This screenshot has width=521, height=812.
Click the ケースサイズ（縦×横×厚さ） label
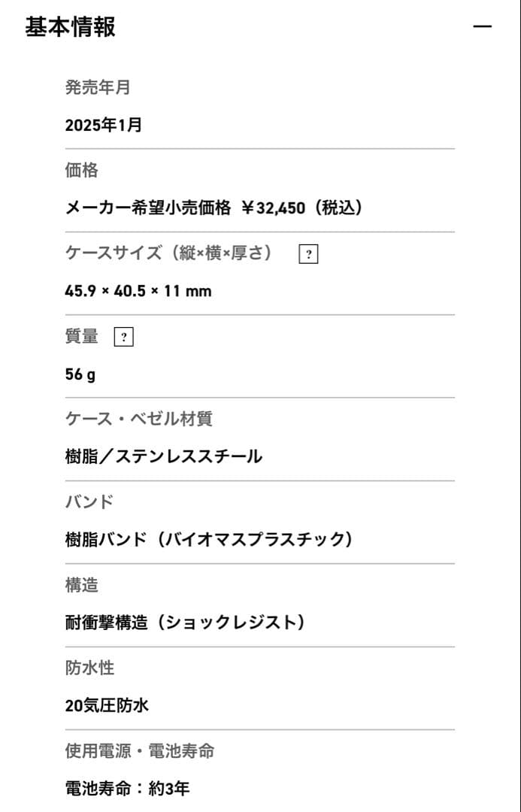169,253
